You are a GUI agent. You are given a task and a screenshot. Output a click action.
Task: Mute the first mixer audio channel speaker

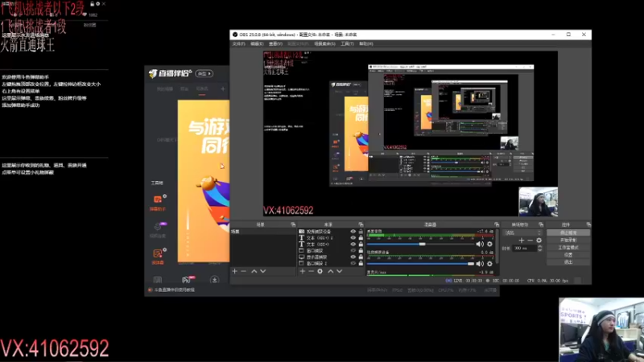480,244
